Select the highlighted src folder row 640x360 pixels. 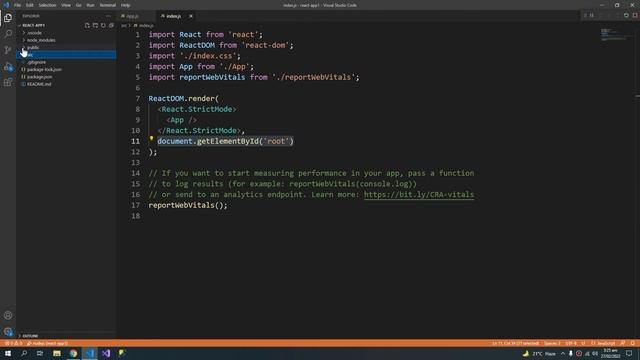[x=66, y=55]
